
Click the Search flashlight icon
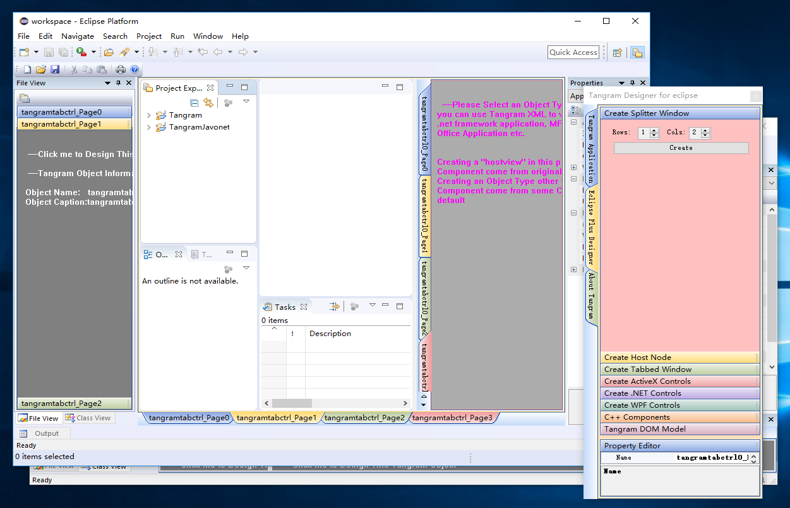124,52
